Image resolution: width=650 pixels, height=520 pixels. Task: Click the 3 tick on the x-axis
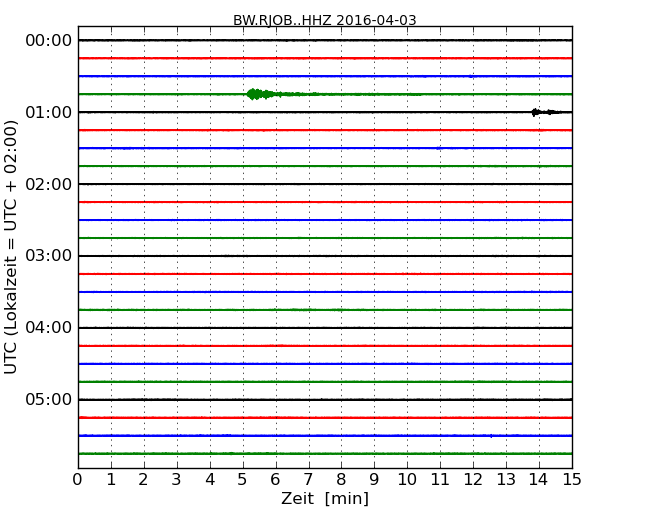177,480
